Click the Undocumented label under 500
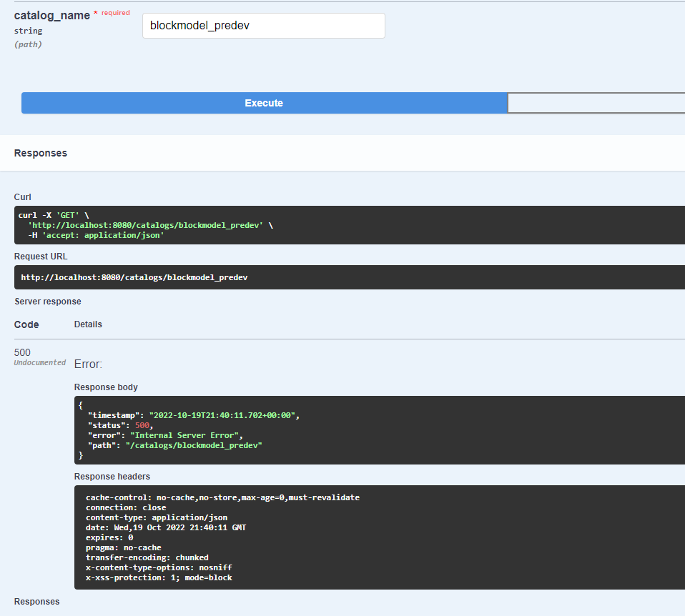Screen dimensions: 685x616 [40, 362]
